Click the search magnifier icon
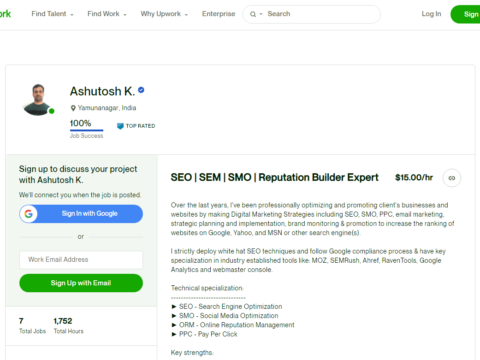Screen dimensions: 480x360 253,14
